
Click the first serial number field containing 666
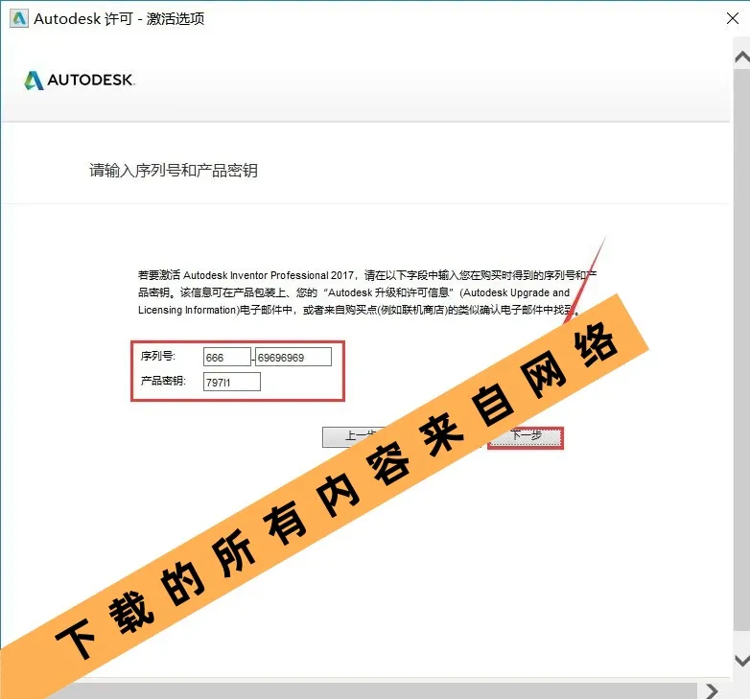coord(227,357)
